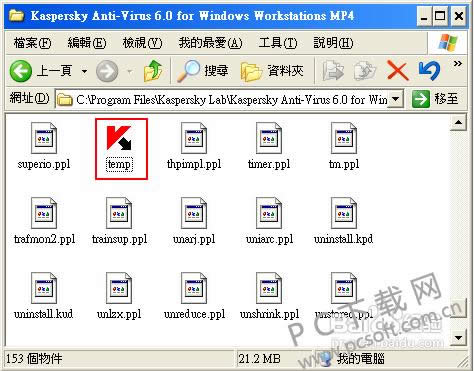
Task: Select the unreduce.ppl file icon
Action: [x=194, y=288]
